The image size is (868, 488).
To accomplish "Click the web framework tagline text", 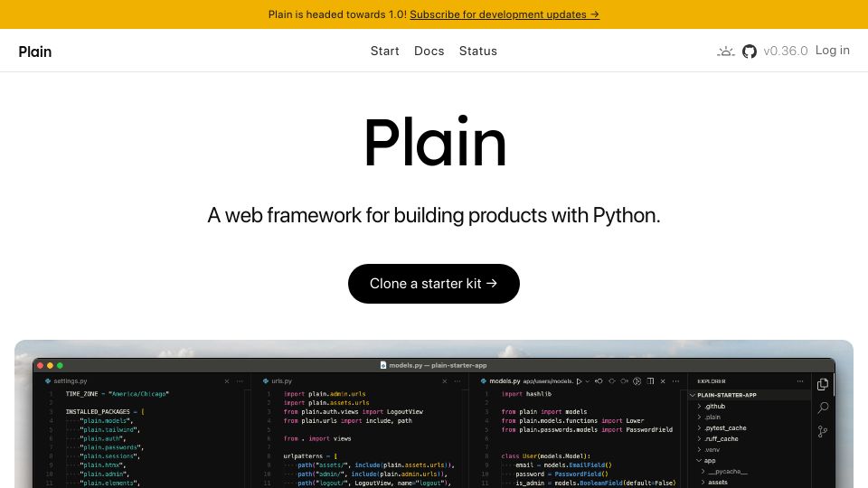I will tap(434, 215).
